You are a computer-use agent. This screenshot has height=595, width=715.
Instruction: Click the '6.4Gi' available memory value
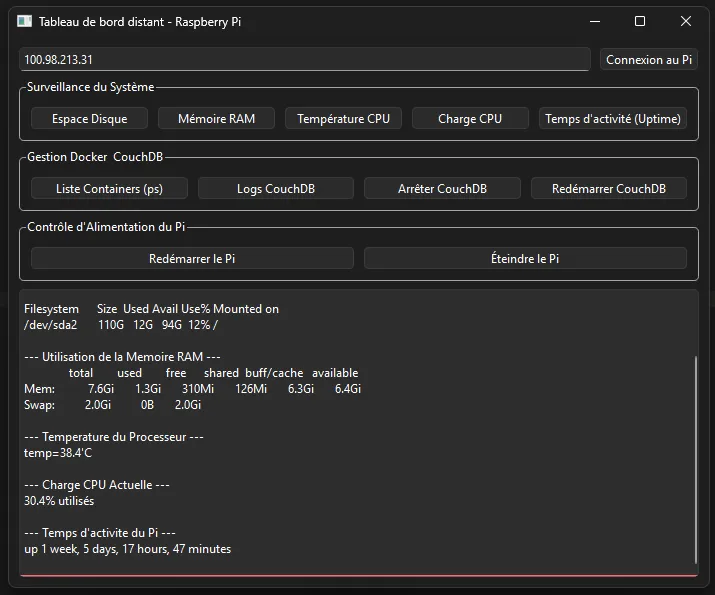tap(348, 389)
